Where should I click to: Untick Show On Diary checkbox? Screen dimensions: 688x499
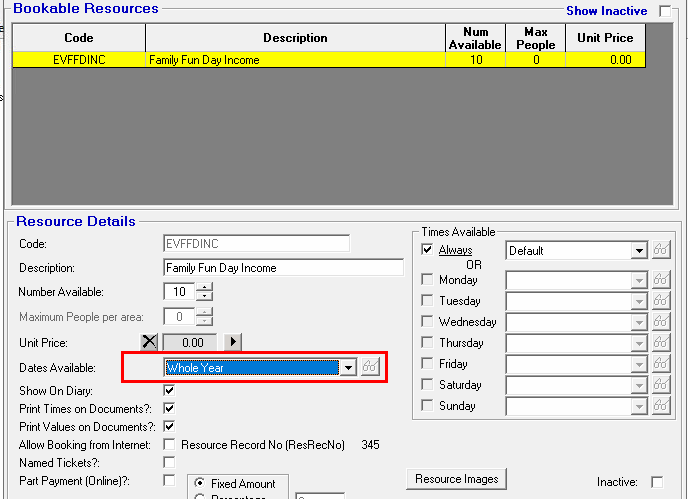(x=169, y=390)
